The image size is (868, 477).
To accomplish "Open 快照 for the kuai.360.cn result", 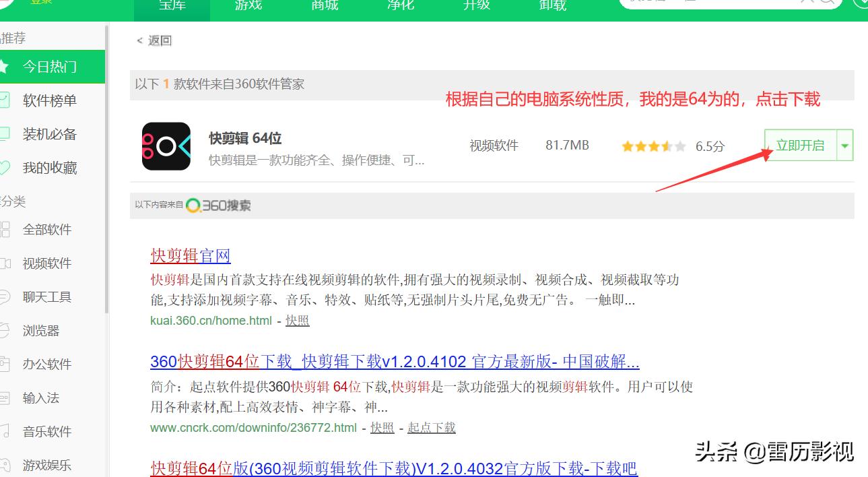I will [x=298, y=321].
